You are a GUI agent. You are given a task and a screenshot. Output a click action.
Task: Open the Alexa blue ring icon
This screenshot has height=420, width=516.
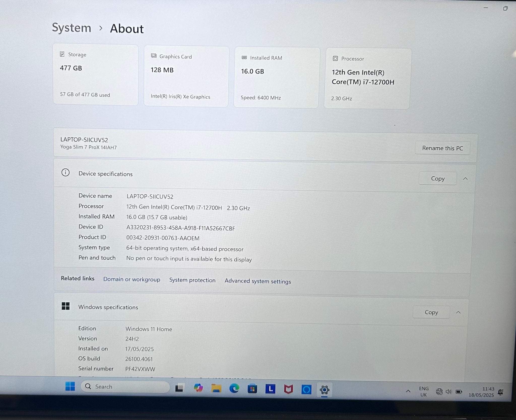[306, 390]
